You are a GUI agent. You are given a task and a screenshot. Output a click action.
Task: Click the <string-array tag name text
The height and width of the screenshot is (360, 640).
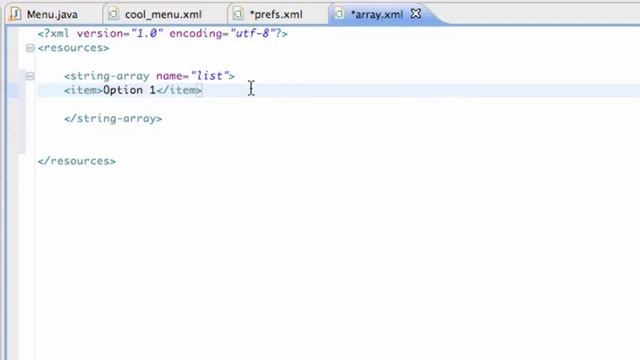pyautogui.click(x=107, y=76)
